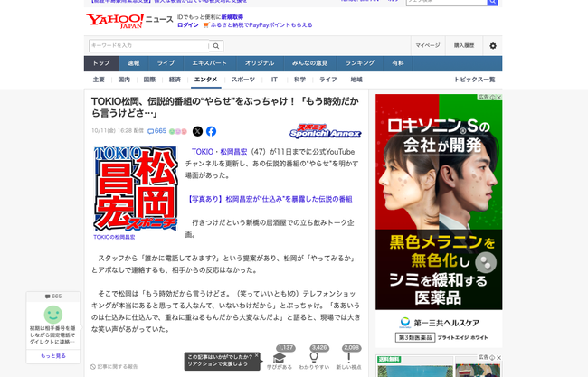Image resolution: width=588 pixels, height=377 pixels.
Task: Select the 有料 tab
Action: tap(398, 63)
